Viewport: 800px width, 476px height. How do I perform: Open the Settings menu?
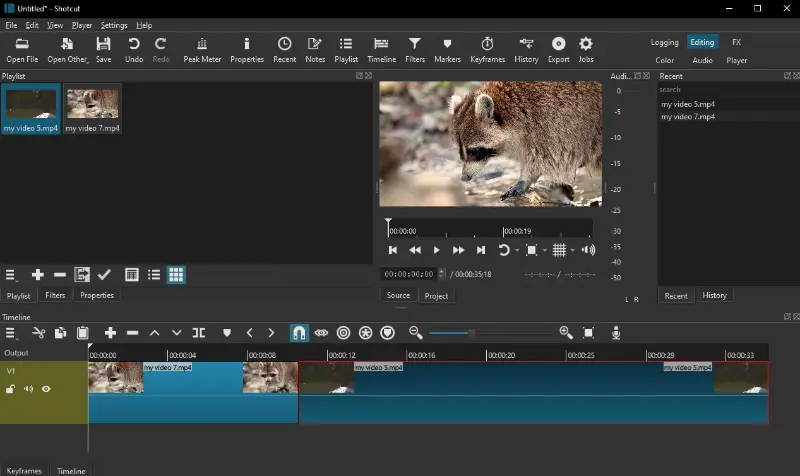coord(113,25)
